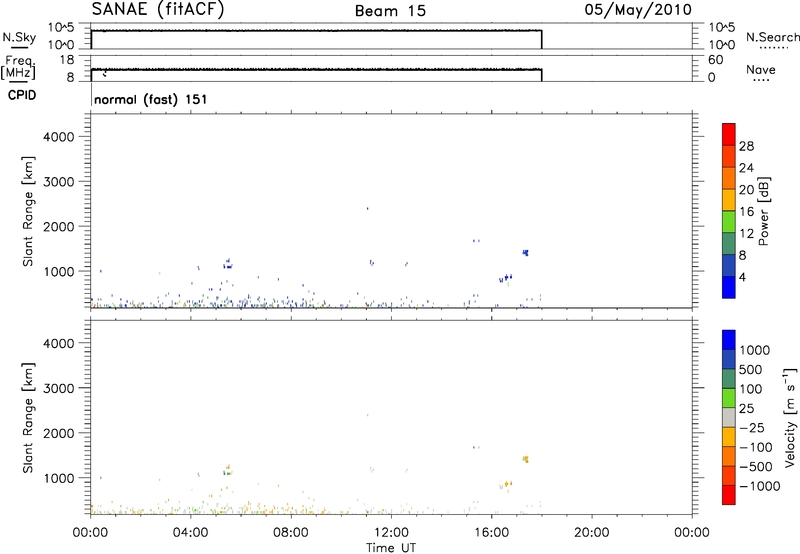This screenshot has height=554, width=800.
Task: Pick the green 12–16 dB Power color segment
Action: coord(729,222)
